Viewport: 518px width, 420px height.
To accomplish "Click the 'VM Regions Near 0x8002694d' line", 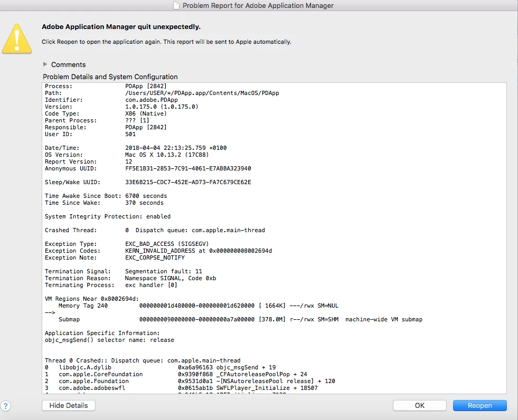I will (x=92, y=299).
